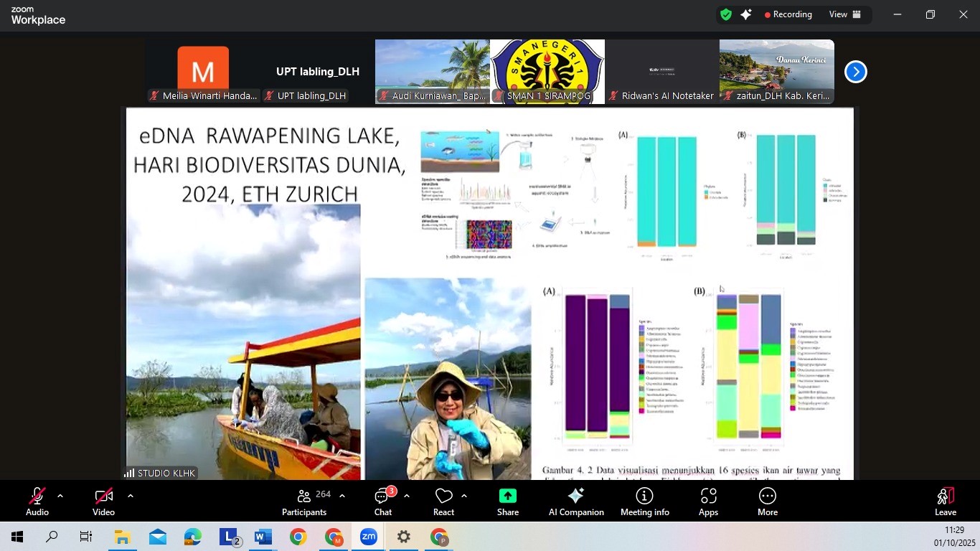The width and height of the screenshot is (980, 551).
Task: Open AI Companion
Action: point(575,501)
